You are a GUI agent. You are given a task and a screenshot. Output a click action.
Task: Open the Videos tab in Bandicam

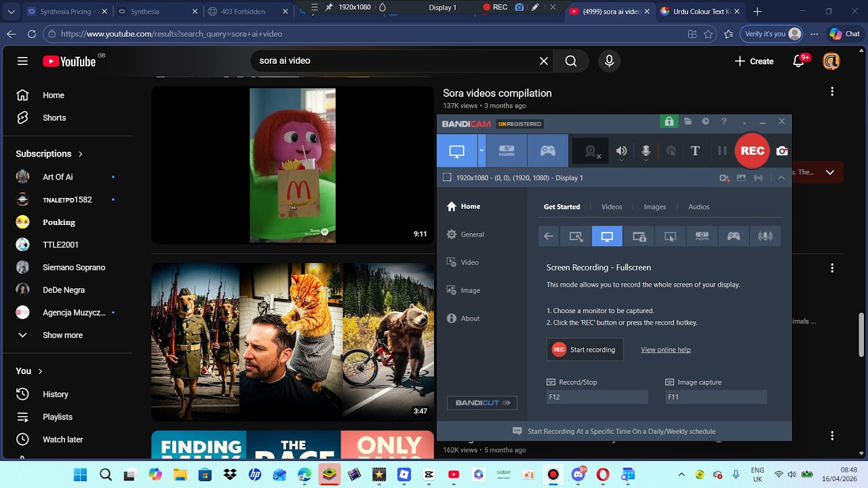tap(612, 207)
